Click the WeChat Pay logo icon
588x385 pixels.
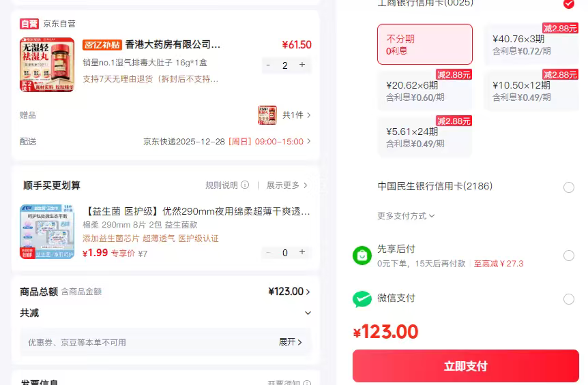coord(362,298)
